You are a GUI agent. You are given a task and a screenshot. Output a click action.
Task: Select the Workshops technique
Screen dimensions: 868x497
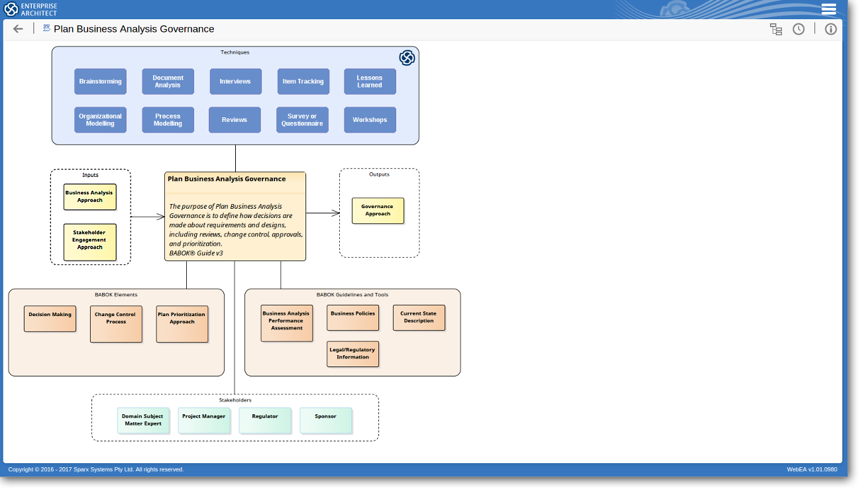tap(370, 120)
